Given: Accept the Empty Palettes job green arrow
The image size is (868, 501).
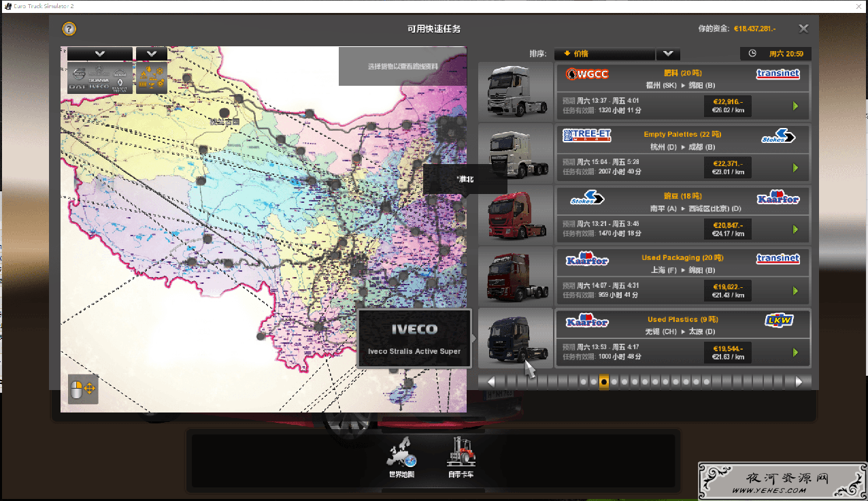Looking at the screenshot, I should (795, 167).
